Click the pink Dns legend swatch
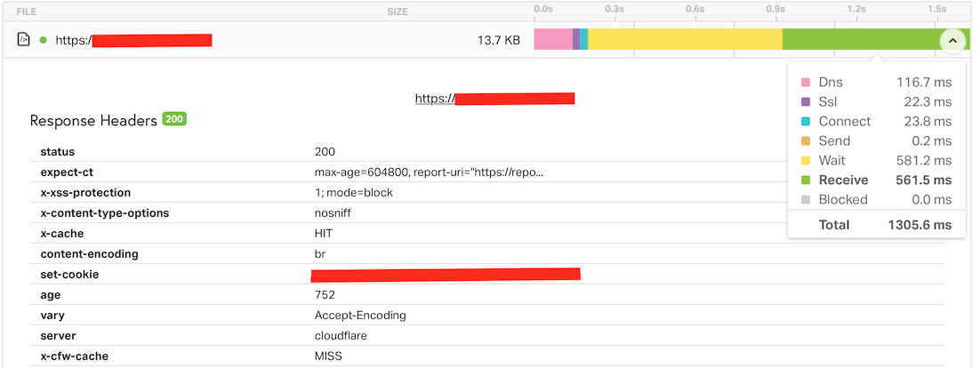 click(806, 82)
